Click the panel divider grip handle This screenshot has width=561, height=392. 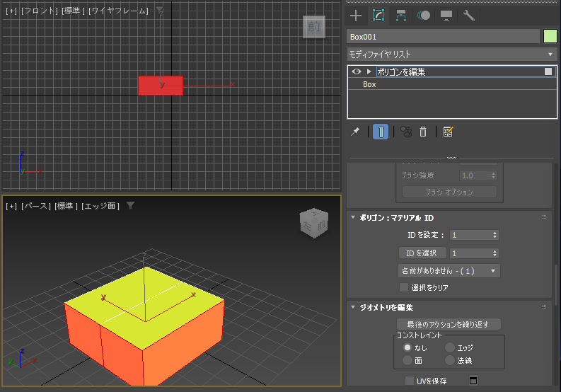451,158
